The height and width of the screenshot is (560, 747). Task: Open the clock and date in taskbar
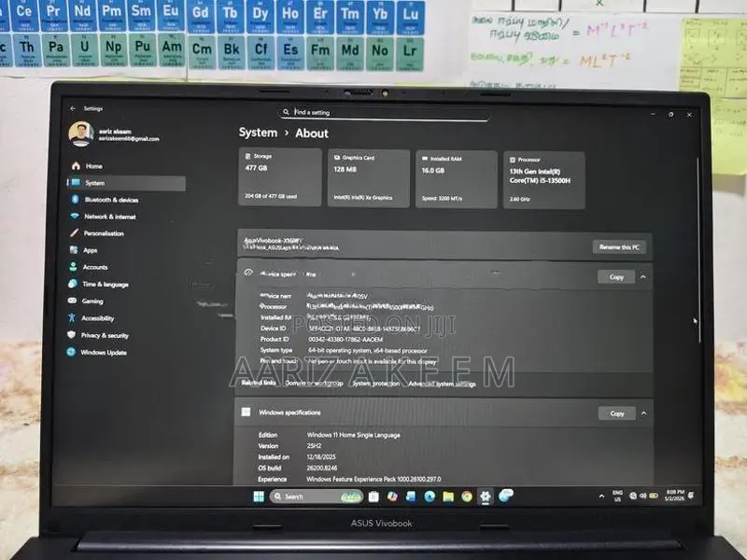[674, 496]
